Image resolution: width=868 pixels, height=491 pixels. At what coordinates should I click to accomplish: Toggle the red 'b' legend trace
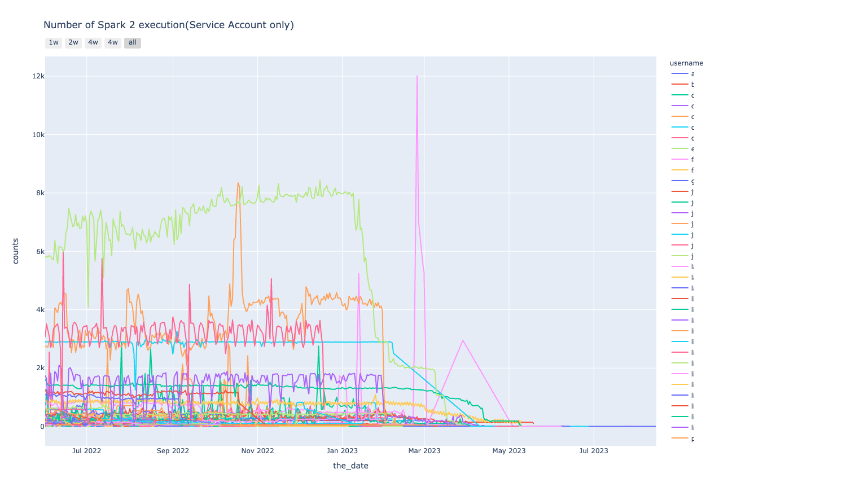click(683, 85)
